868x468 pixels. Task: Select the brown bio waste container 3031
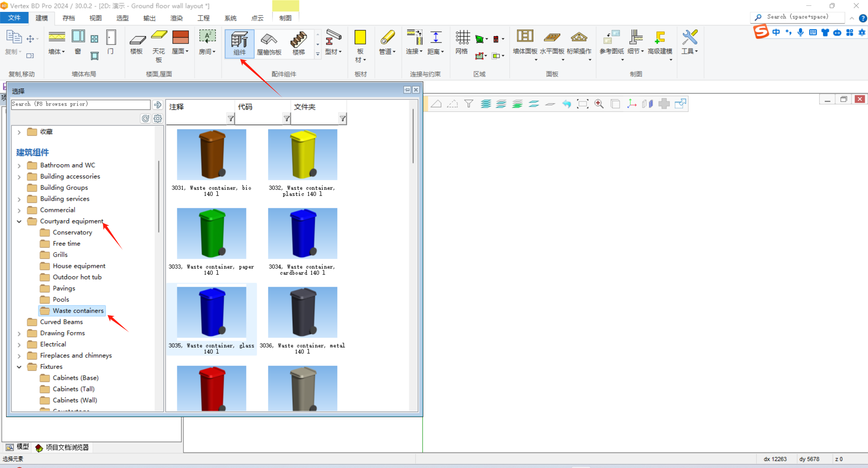pos(212,155)
